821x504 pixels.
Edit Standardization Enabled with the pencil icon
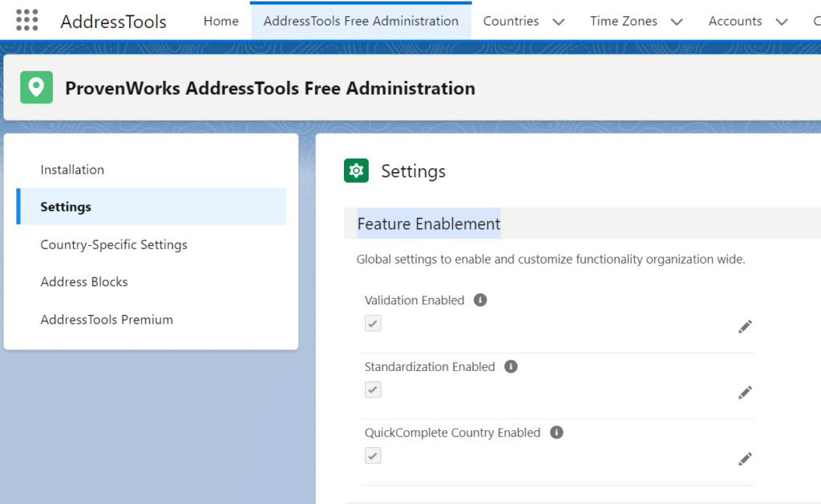[745, 392]
